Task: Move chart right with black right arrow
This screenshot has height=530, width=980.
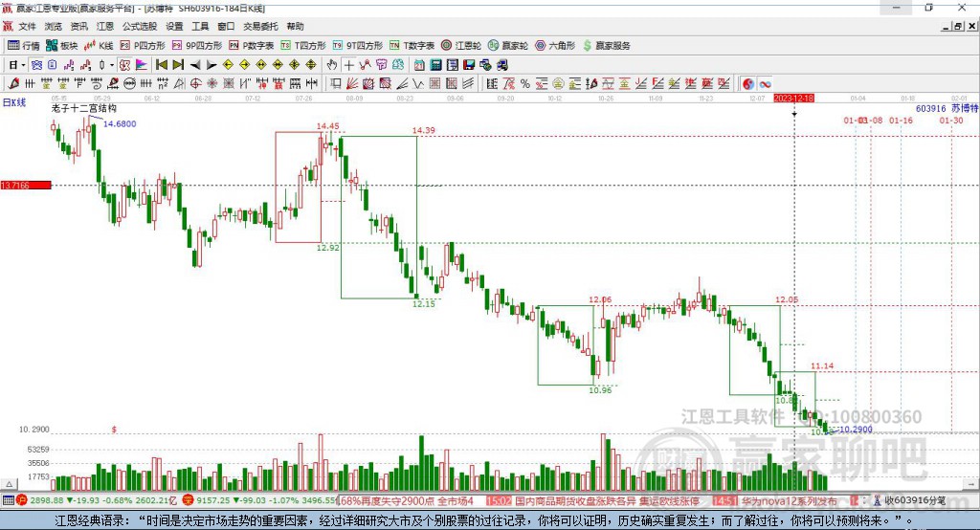Action: coord(212,65)
